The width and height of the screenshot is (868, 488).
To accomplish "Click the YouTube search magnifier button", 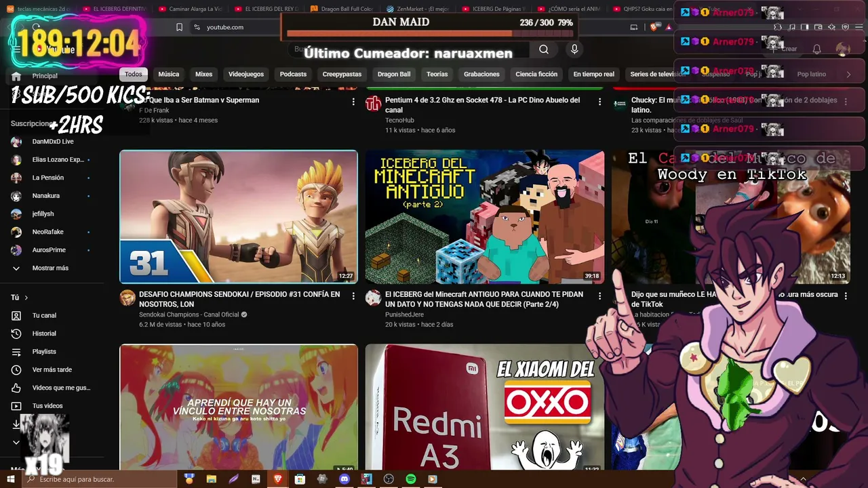I will click(544, 49).
